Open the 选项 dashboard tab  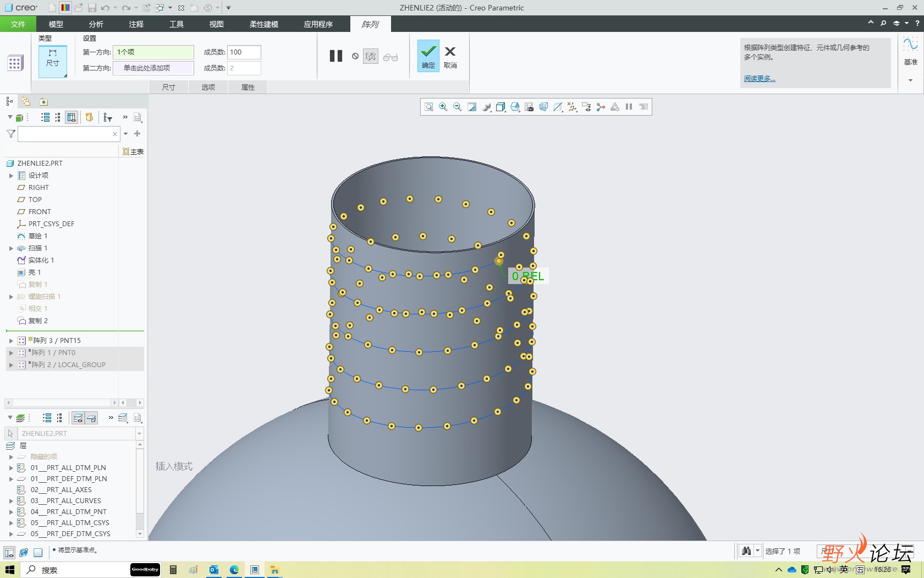208,87
